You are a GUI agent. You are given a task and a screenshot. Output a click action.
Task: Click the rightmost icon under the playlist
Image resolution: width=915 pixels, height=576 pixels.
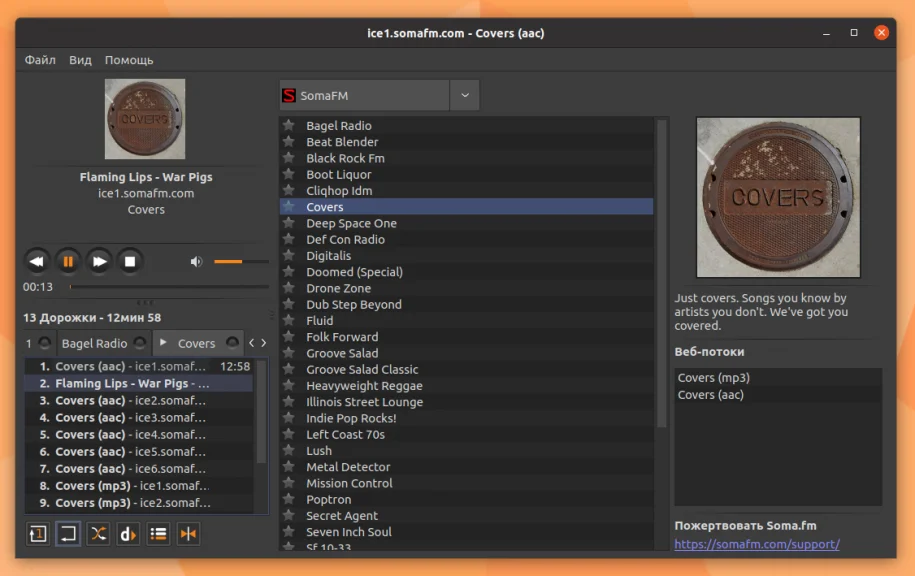[x=188, y=534]
